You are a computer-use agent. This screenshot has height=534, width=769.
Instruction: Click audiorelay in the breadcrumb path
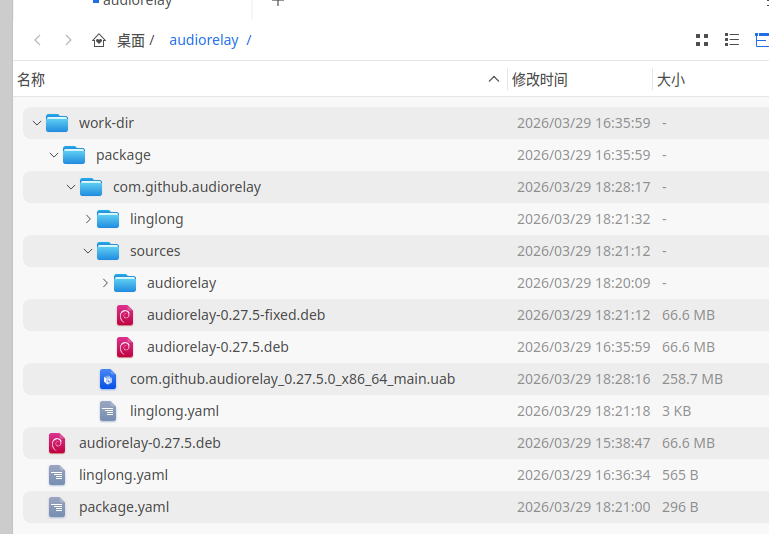pyautogui.click(x=204, y=40)
